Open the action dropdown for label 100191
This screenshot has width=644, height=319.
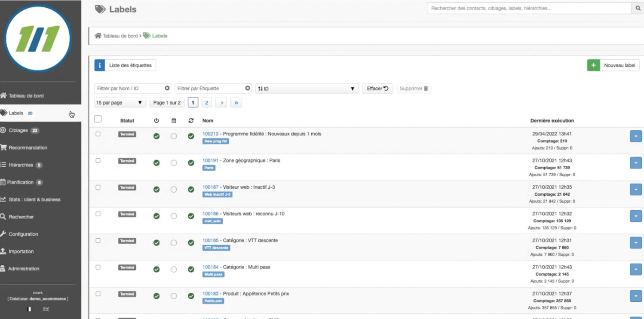636,163
